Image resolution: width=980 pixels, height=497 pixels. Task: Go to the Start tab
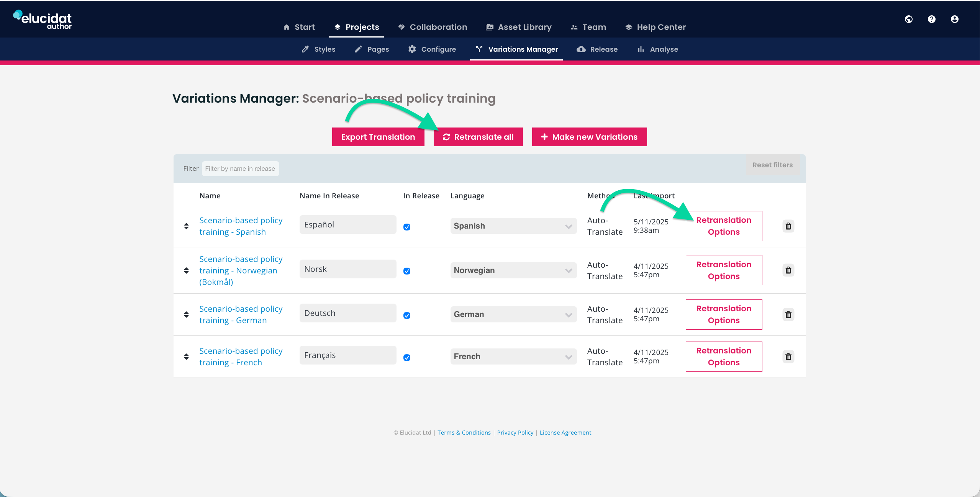tap(299, 27)
